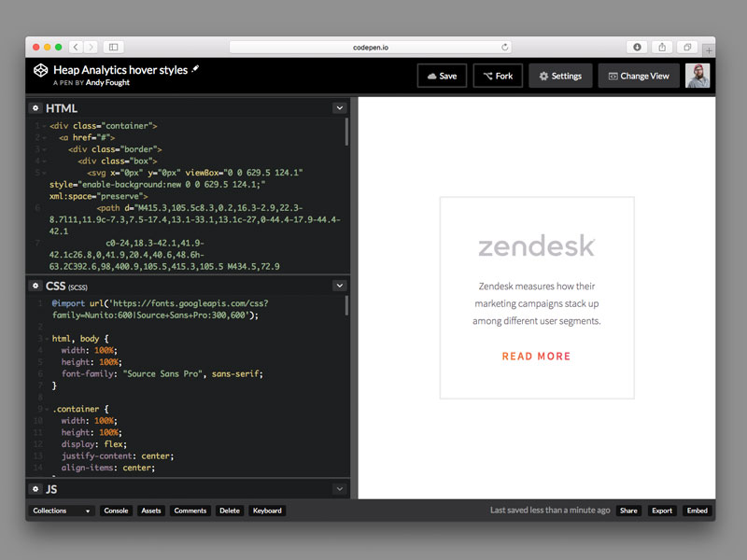Click READ MORE in the preview

536,357
